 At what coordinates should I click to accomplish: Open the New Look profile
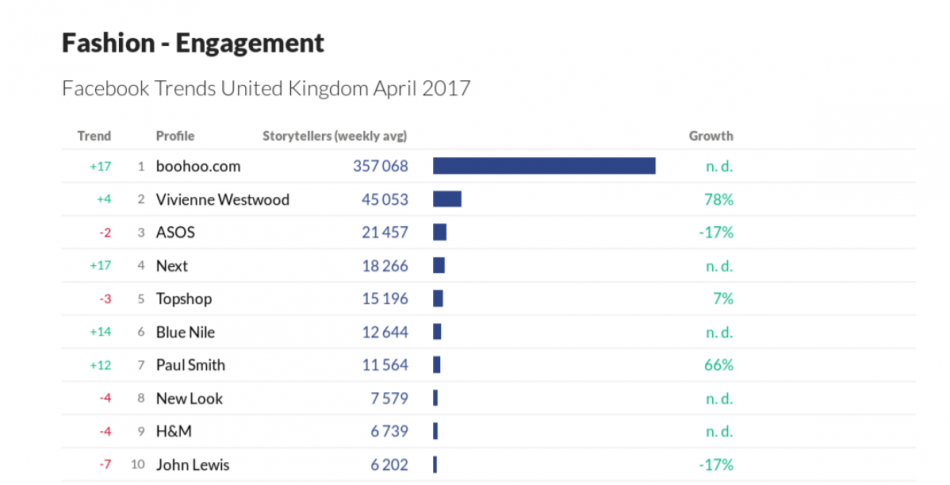tap(189, 398)
